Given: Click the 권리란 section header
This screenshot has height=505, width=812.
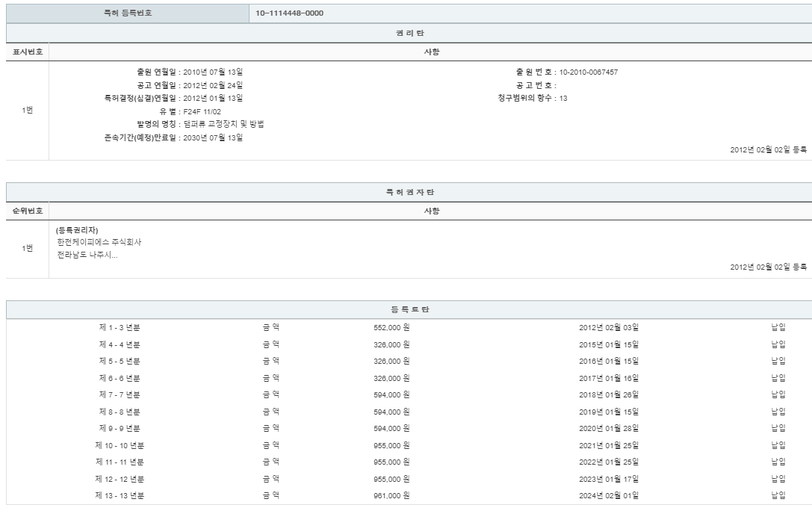Looking at the screenshot, I should click(x=409, y=33).
